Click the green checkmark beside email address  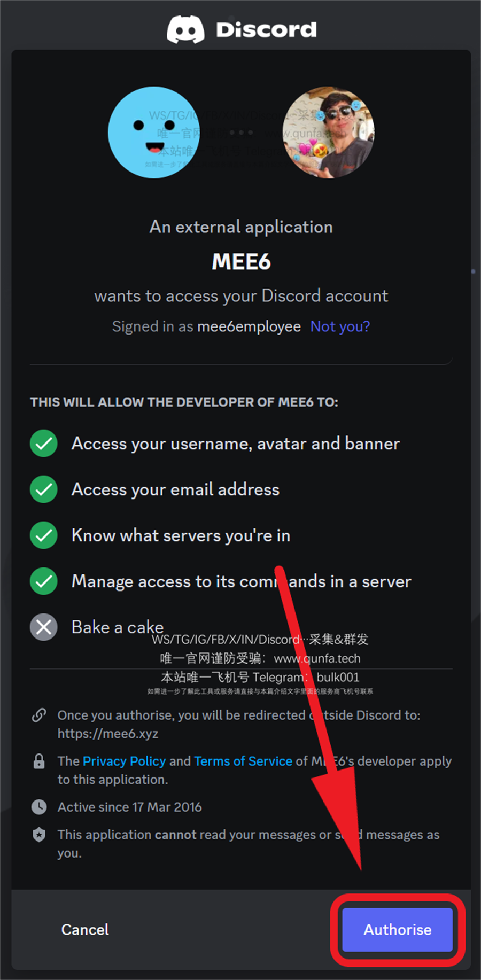[x=44, y=489]
